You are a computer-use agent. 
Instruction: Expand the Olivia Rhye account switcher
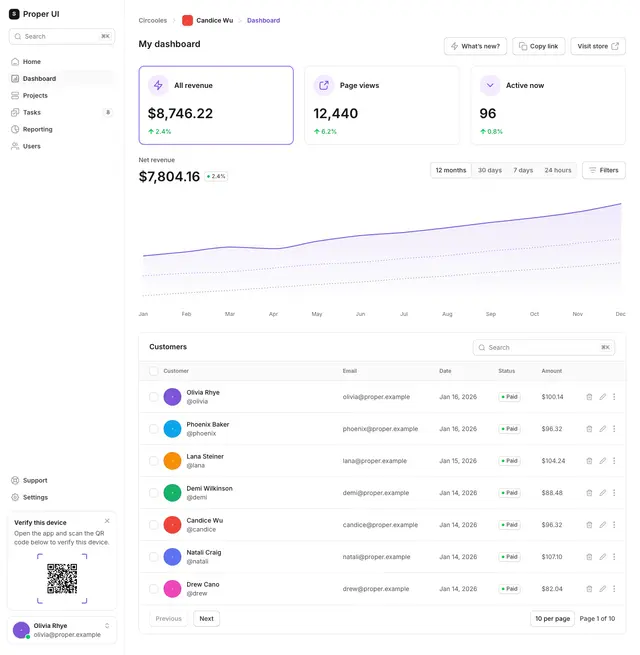point(107,626)
